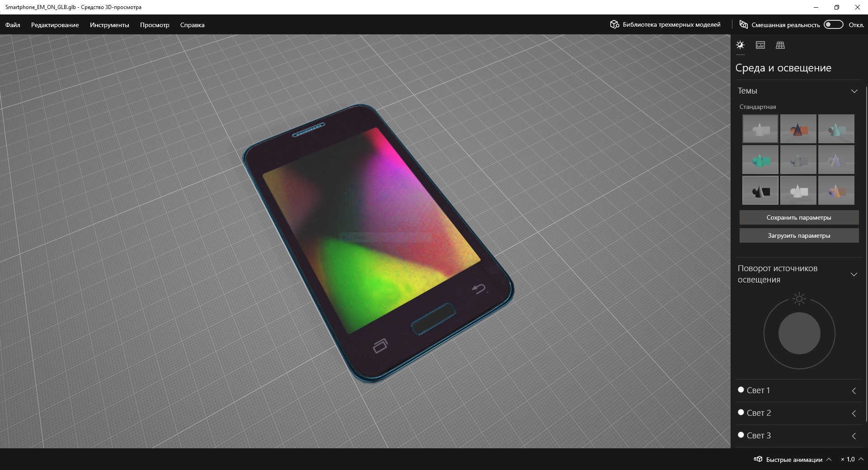Switch to the Stats and Shading panel icon
Viewport: 868px width, 470px height.
tap(760, 45)
